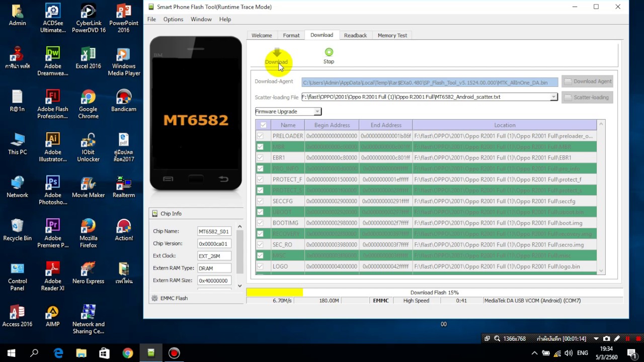Click the Location column header
644x362 pixels.
(505, 125)
